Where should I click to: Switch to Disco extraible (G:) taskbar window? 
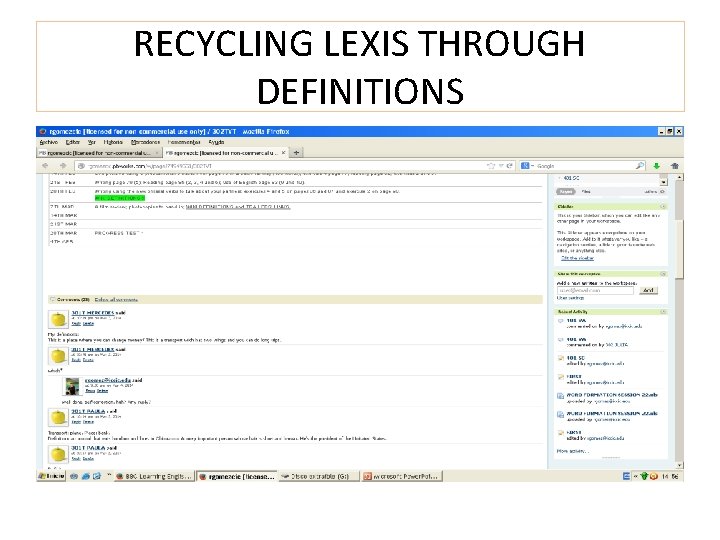(318, 476)
